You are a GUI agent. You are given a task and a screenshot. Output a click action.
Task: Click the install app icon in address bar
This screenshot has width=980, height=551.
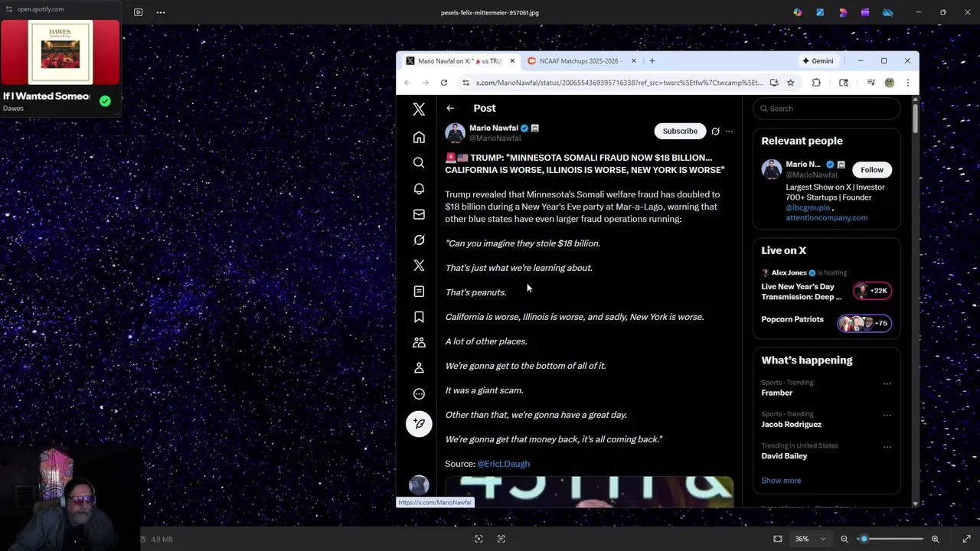(x=774, y=83)
